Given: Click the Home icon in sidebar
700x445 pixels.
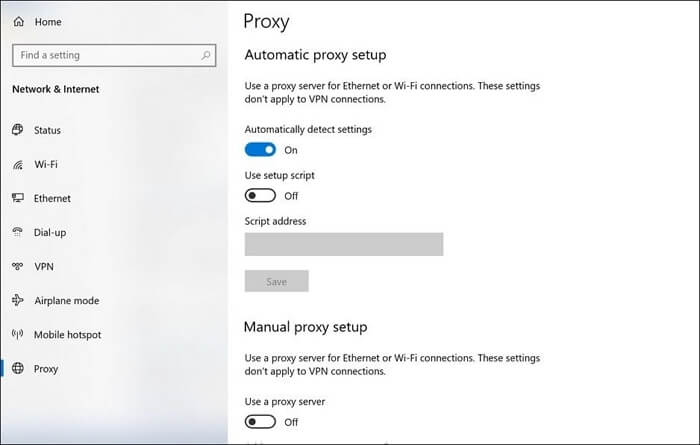Looking at the screenshot, I should click(18, 21).
